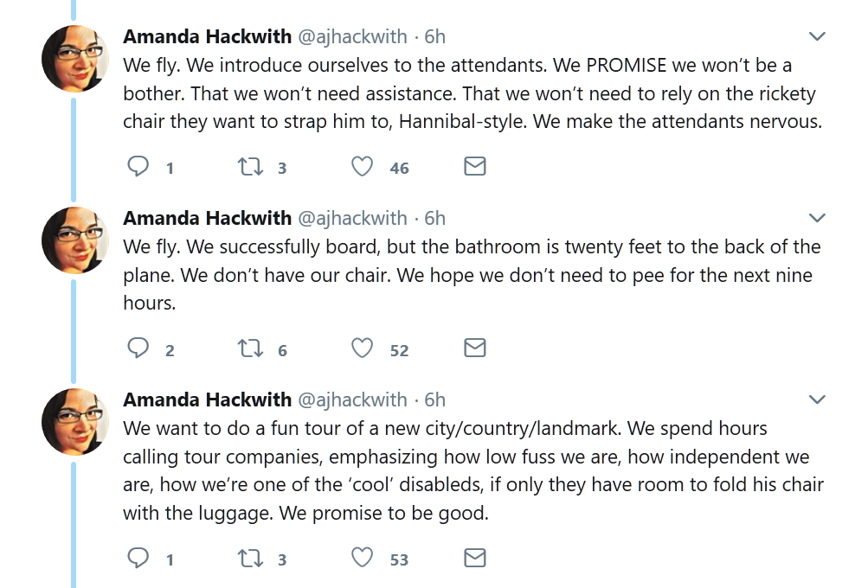Like the tweet with 52 likes
Viewport: 868px width, 588px height.
pos(362,348)
